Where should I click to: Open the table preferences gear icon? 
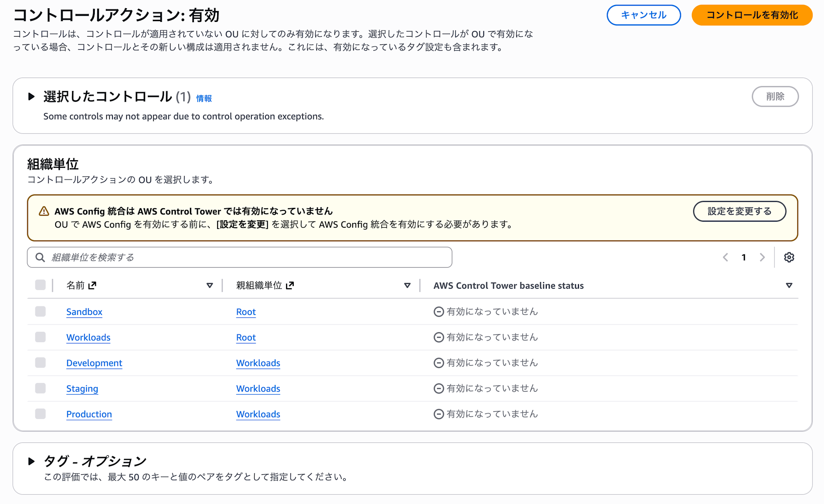pyautogui.click(x=789, y=257)
